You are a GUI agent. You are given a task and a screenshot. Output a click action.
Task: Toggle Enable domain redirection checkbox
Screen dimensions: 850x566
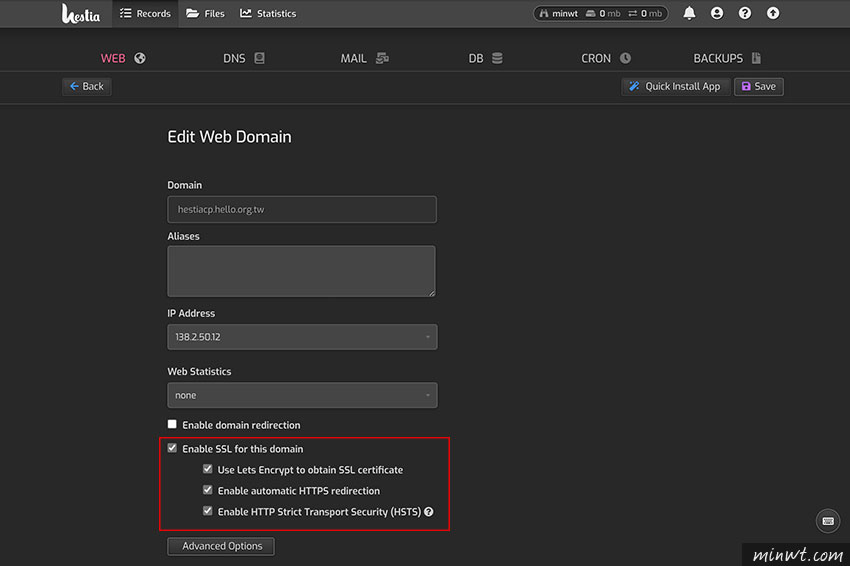172,424
